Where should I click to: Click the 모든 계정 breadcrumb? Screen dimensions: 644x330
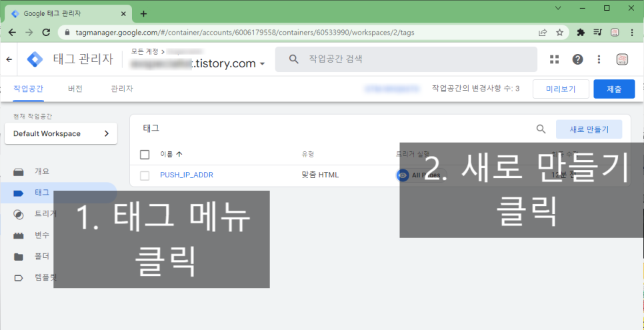click(145, 51)
